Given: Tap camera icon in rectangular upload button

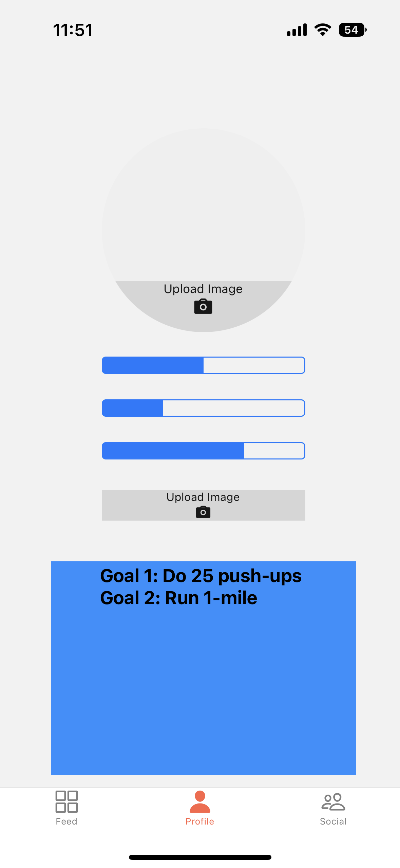Looking at the screenshot, I should tap(203, 512).
